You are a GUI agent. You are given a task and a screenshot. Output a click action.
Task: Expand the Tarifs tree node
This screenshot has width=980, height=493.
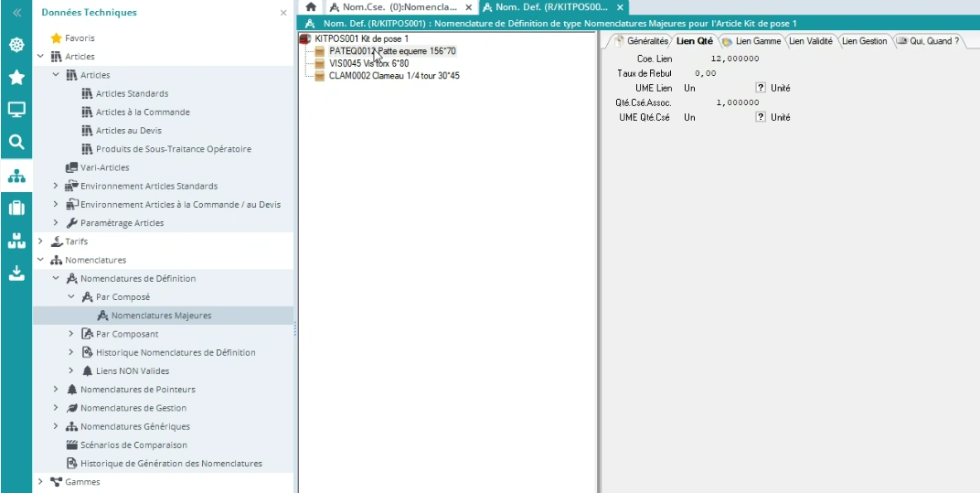[40, 241]
